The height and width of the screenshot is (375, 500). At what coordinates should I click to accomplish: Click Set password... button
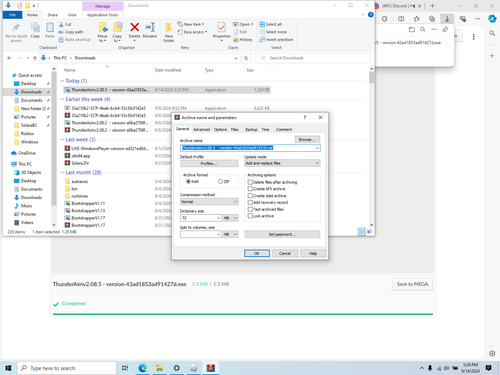282,234
